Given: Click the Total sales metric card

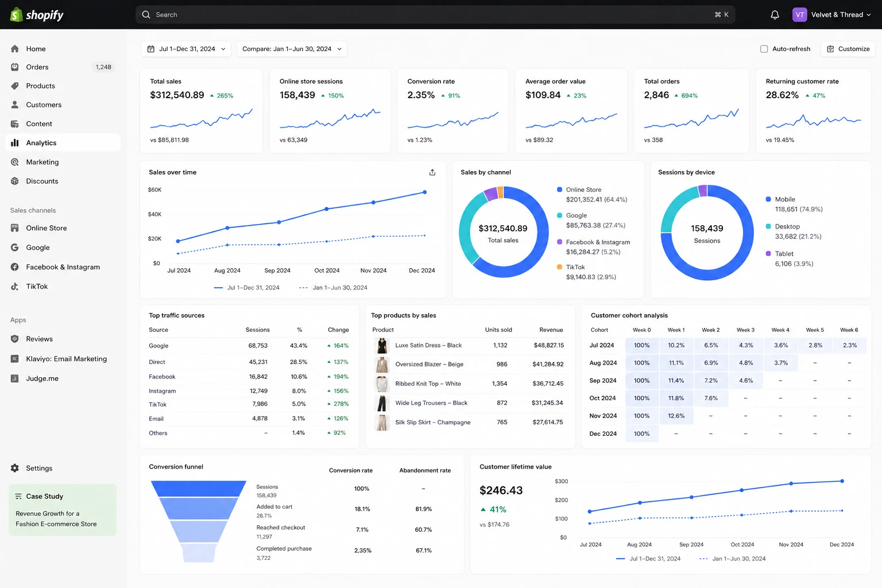Looking at the screenshot, I should (202, 111).
